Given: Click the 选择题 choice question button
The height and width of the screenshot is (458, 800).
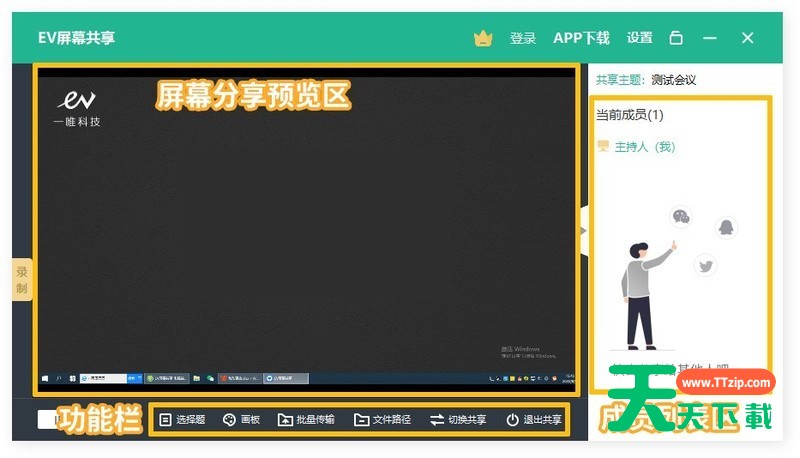Looking at the screenshot, I should point(182,420).
